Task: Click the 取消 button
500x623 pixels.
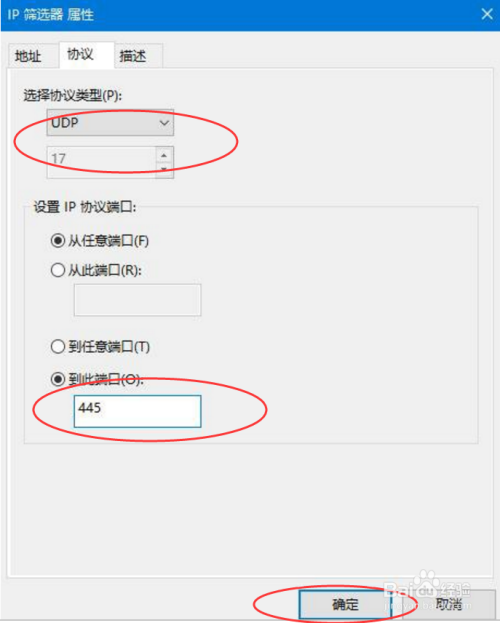Action: (448, 604)
